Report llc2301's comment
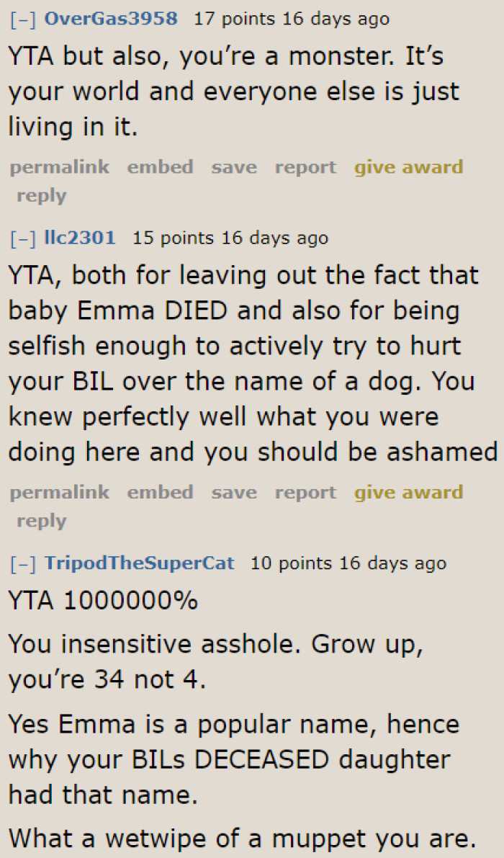This screenshot has width=504, height=858. click(305, 493)
